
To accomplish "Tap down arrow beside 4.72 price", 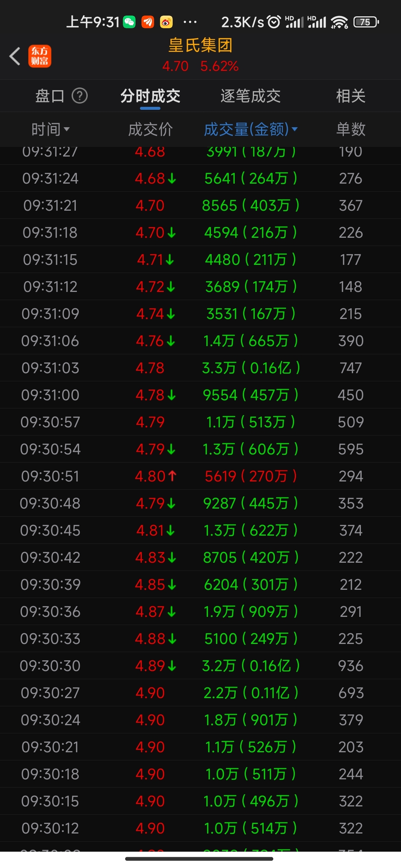I will click(170, 287).
